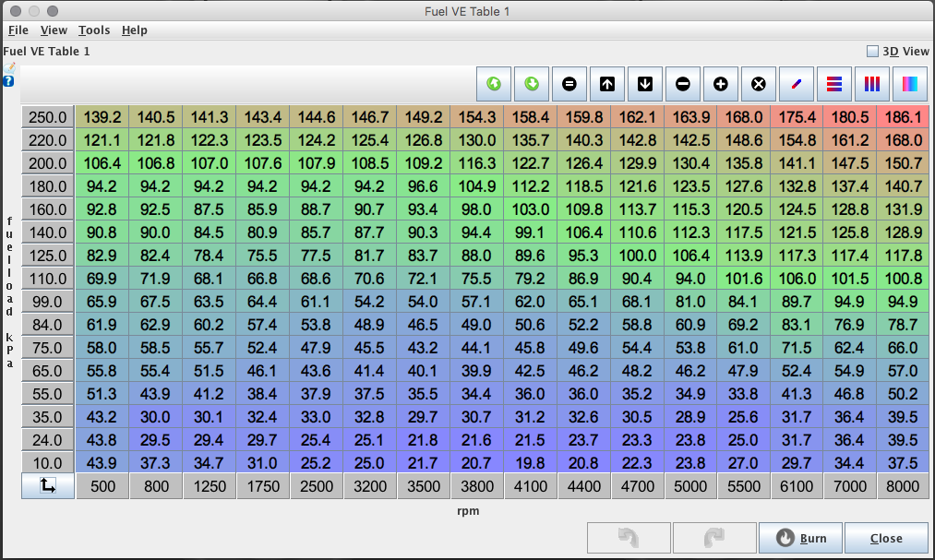Click the horizontal stripes interpolate icon

pyautogui.click(x=834, y=84)
